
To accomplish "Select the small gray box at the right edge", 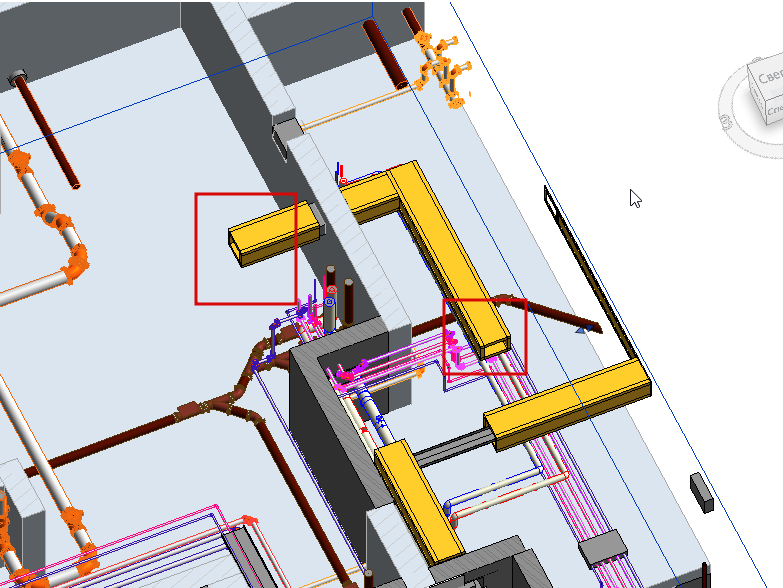I will point(702,493).
